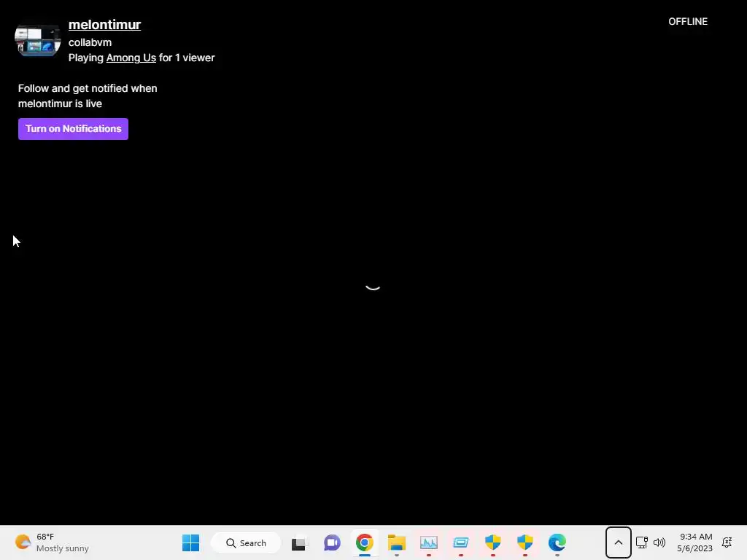Click the volume speaker tray icon

coord(659,542)
